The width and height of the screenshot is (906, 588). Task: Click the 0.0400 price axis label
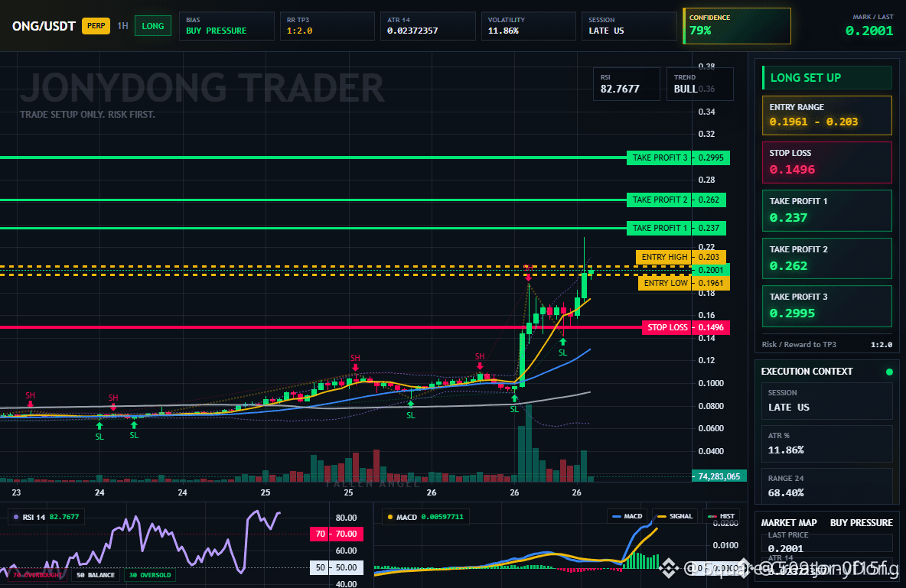pyautogui.click(x=711, y=451)
